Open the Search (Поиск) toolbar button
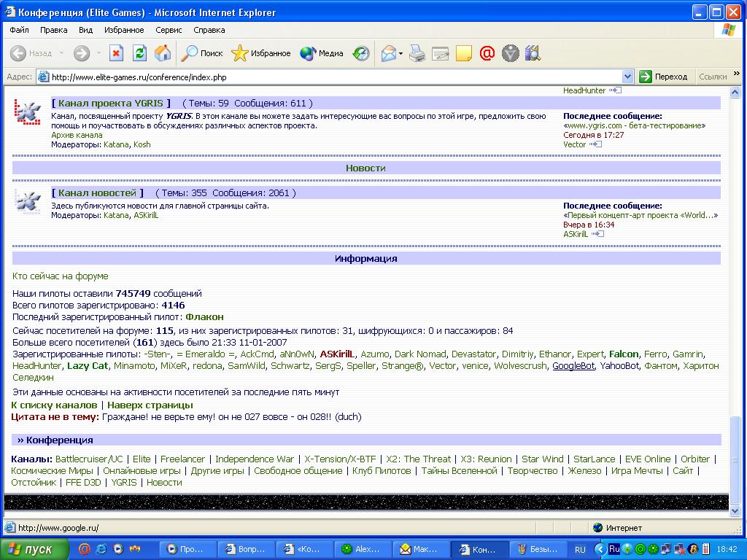747x560 pixels. (202, 53)
